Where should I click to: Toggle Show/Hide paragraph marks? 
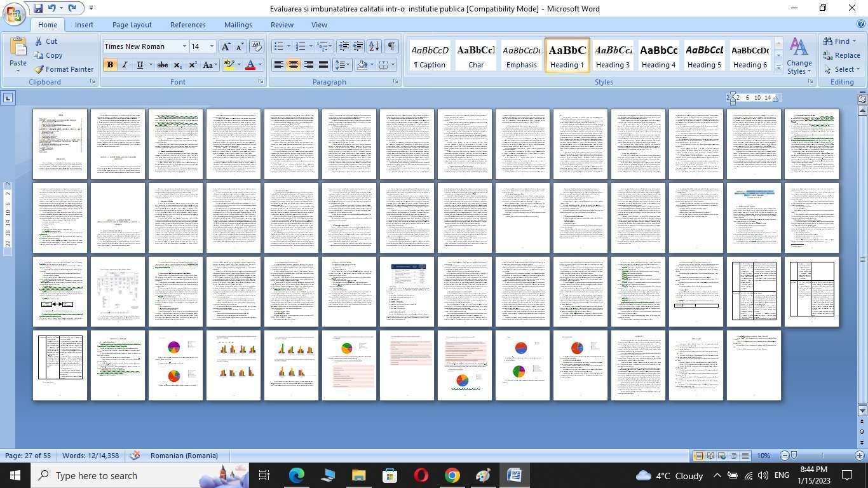391,46
